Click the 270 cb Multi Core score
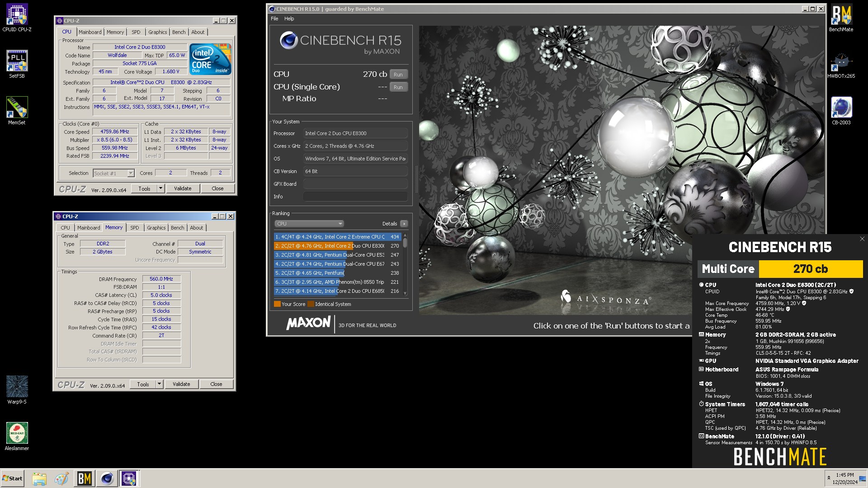 click(810, 269)
